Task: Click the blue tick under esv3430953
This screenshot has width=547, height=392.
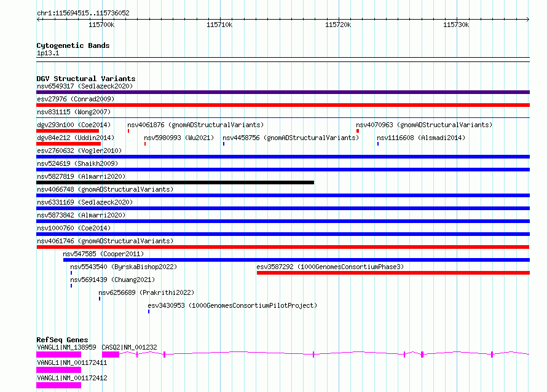Action: pyautogui.click(x=149, y=312)
